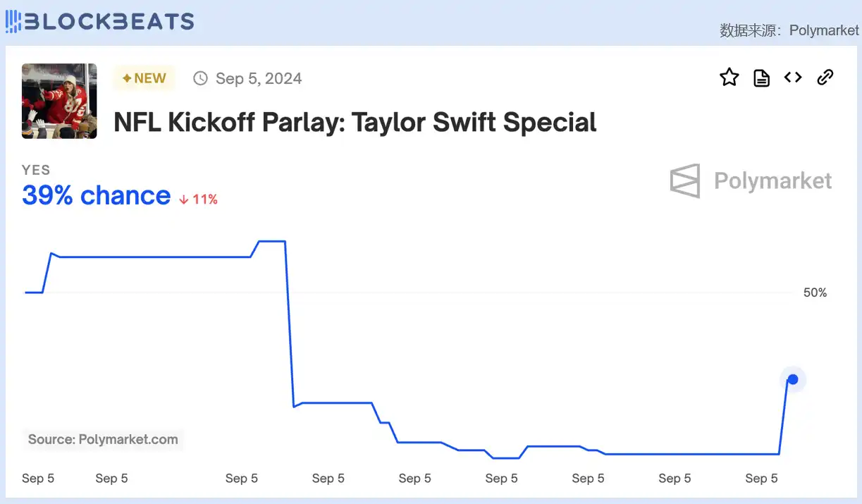Click the Sep 5, 2024 date
This screenshot has width=862, height=504.
point(259,78)
